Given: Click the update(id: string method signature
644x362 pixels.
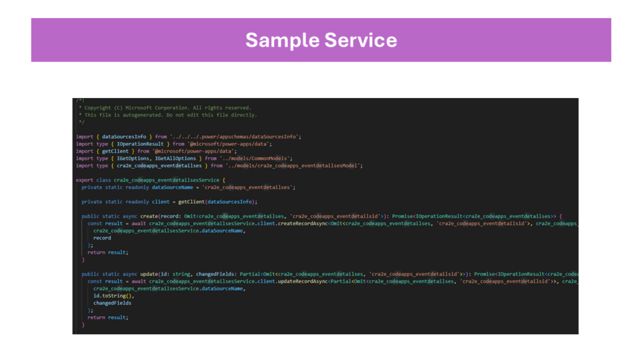Looking at the screenshot, I should [330, 274].
